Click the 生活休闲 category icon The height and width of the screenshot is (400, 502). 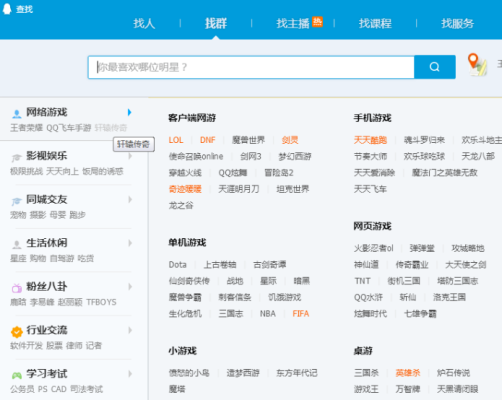coord(16,245)
